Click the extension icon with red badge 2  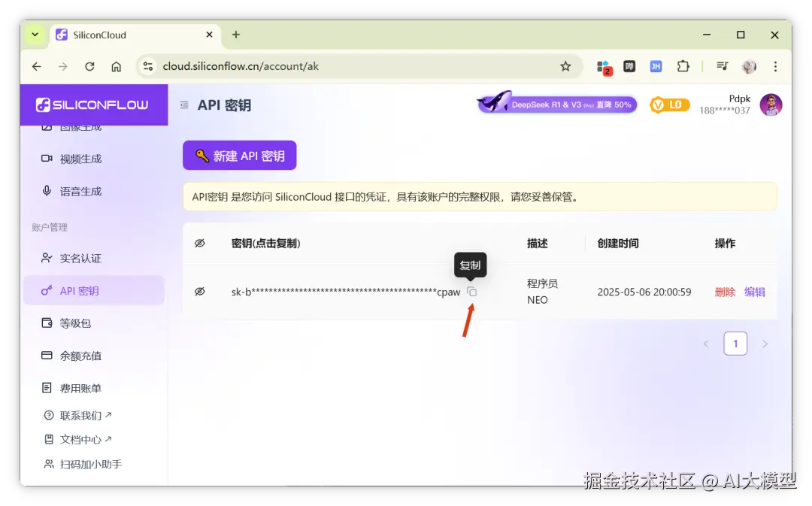point(604,68)
